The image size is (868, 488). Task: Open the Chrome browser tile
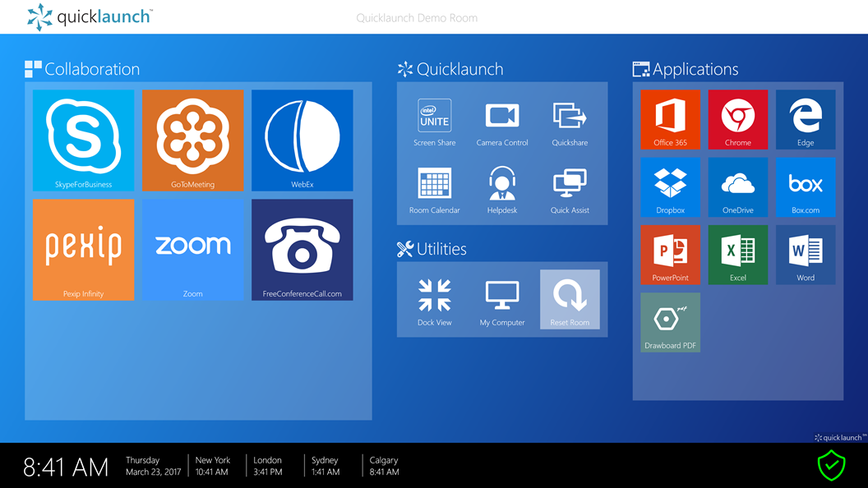point(738,119)
